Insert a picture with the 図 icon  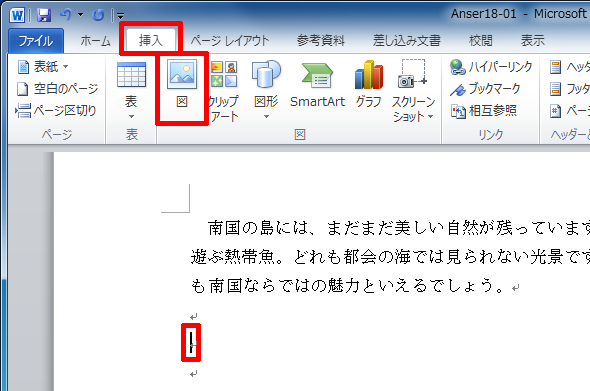pos(182,75)
